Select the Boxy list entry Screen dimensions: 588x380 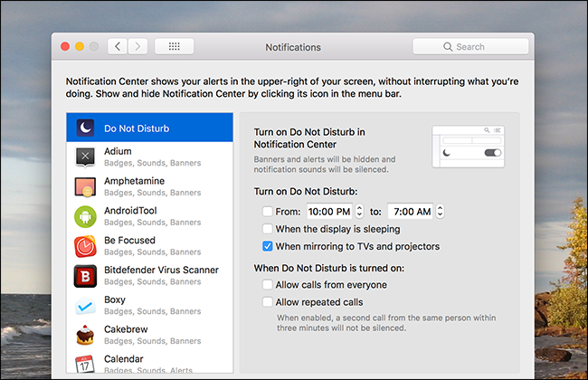[149, 305]
